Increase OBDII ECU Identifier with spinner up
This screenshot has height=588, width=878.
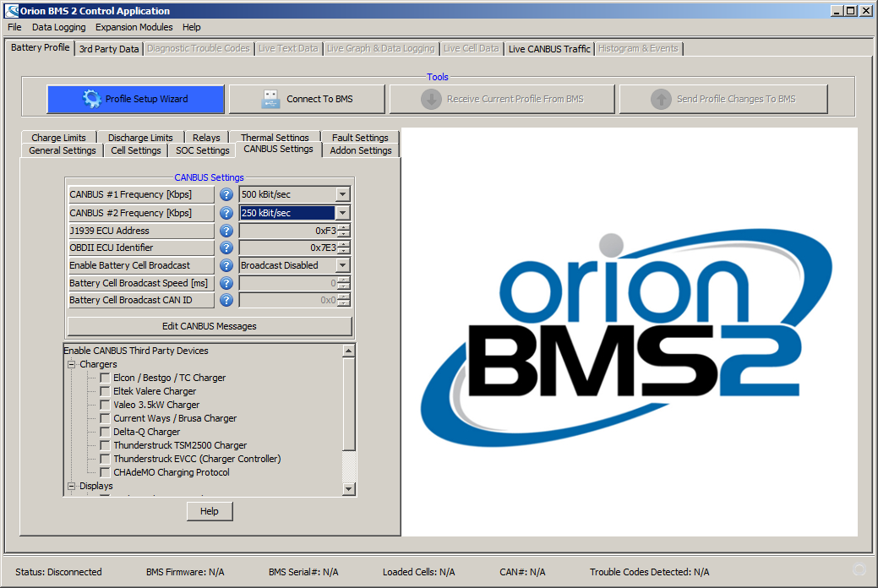tap(344, 244)
